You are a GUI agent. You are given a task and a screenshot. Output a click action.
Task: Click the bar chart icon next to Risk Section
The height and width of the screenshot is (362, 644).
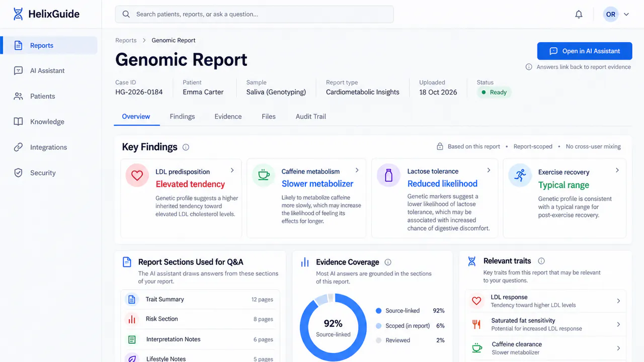[132, 319]
